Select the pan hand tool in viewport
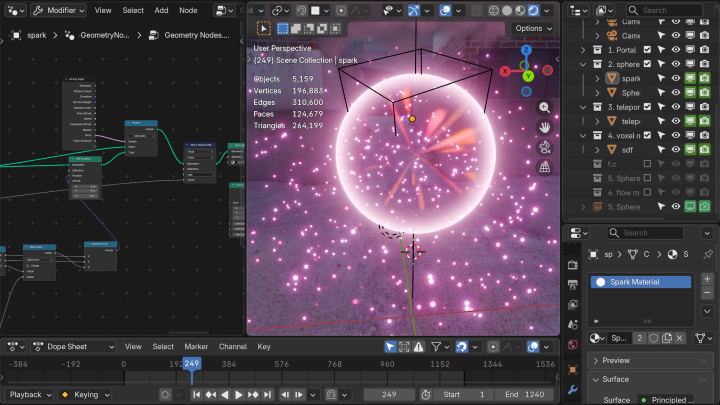Viewport: 720px width, 405px height. point(545,127)
